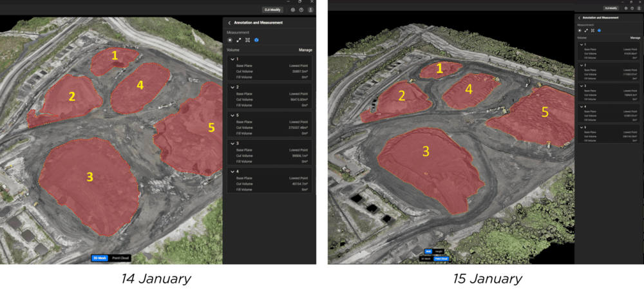Viewport: 644px width, 293px height.
Task: Click Manage in 14 January Volume section
Action: 305,50
